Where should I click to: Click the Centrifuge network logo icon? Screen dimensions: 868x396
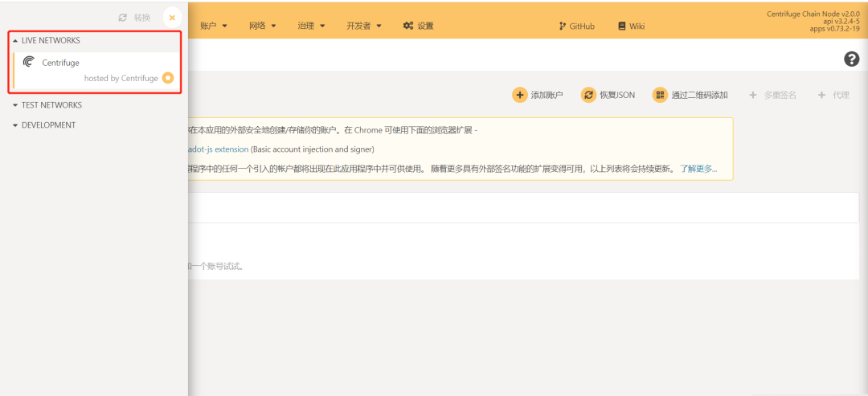click(x=29, y=62)
